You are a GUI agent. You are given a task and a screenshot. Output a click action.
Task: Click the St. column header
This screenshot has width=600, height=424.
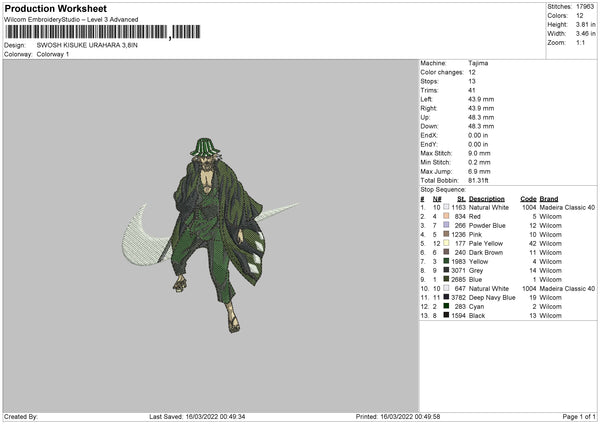(461, 199)
